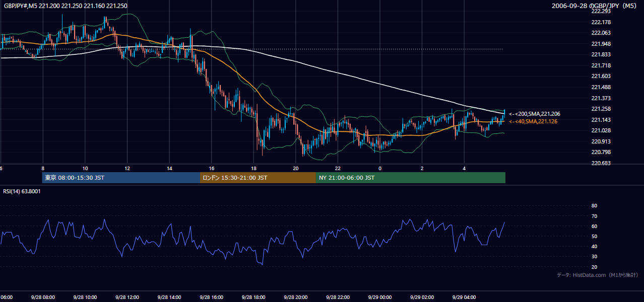Screen dimensions: 644x302
Task: Click the RSI 80 level label
Action: pos(594,206)
